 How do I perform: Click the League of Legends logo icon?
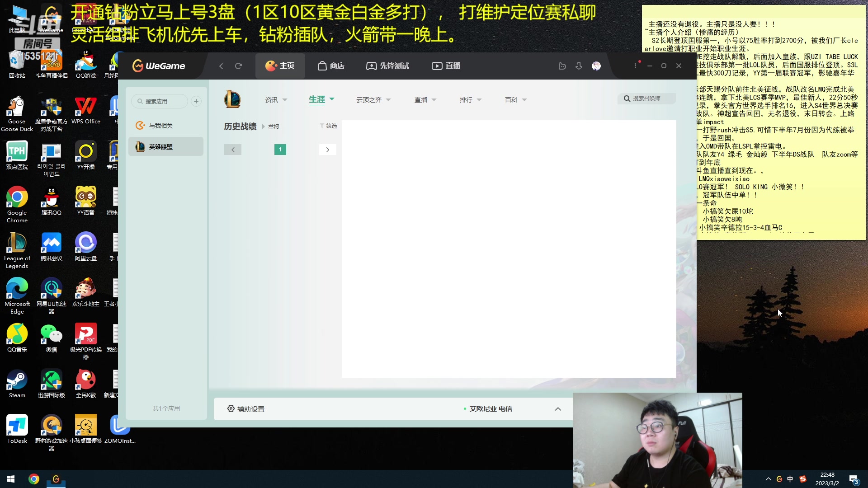point(232,99)
